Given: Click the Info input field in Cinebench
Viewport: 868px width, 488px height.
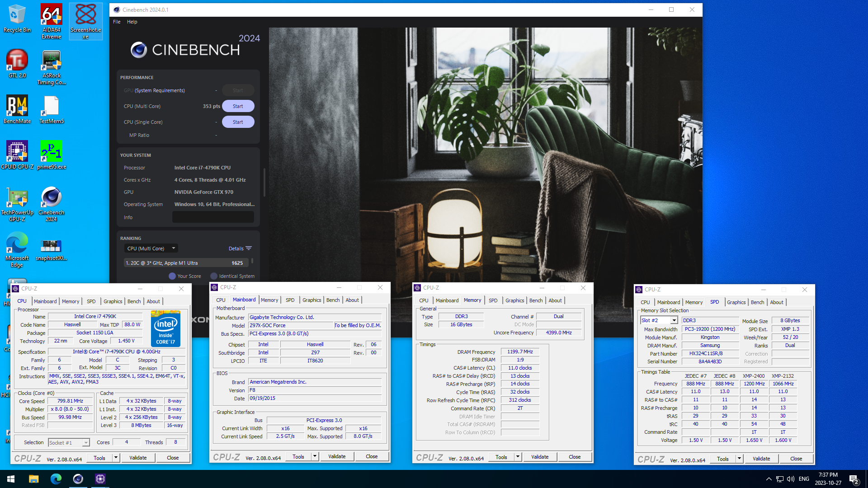Looking at the screenshot, I should [x=213, y=217].
